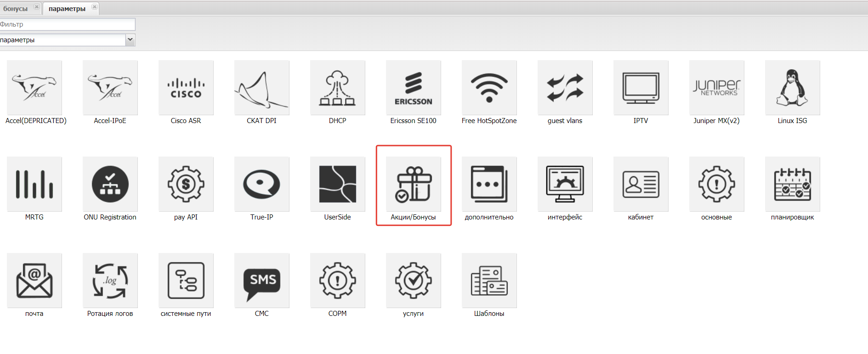Open the Акции/Бонусы gift icon

click(x=413, y=185)
